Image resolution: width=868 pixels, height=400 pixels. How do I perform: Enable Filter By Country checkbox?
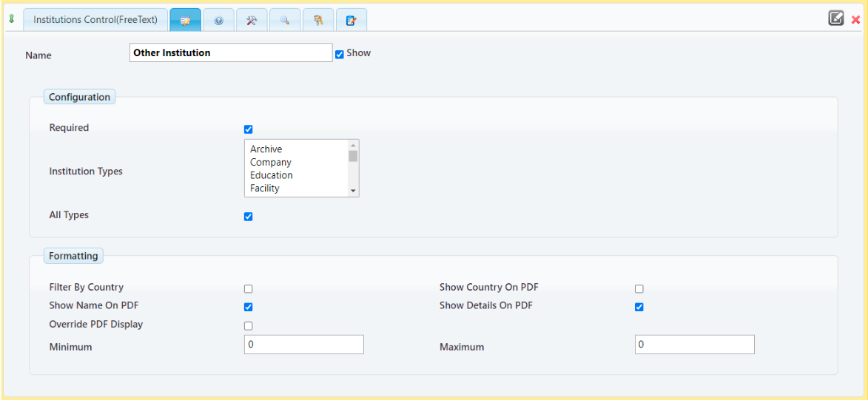(x=249, y=289)
